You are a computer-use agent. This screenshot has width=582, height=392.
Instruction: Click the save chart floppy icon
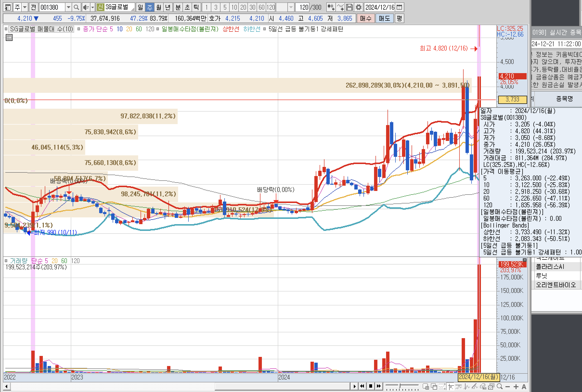[x=349, y=7]
